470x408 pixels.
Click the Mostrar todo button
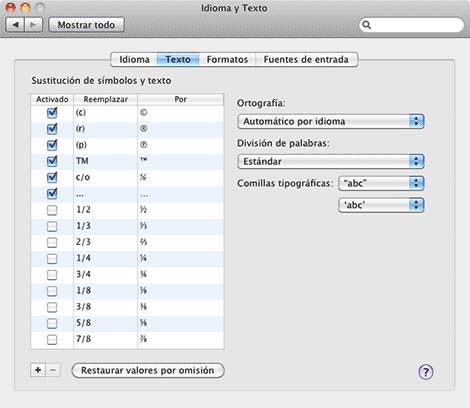pos(86,25)
